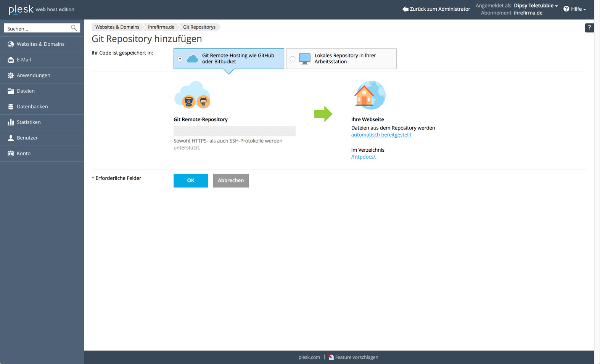Click the Datenbanken database icon
The height and width of the screenshot is (364, 600).
pyautogui.click(x=11, y=107)
